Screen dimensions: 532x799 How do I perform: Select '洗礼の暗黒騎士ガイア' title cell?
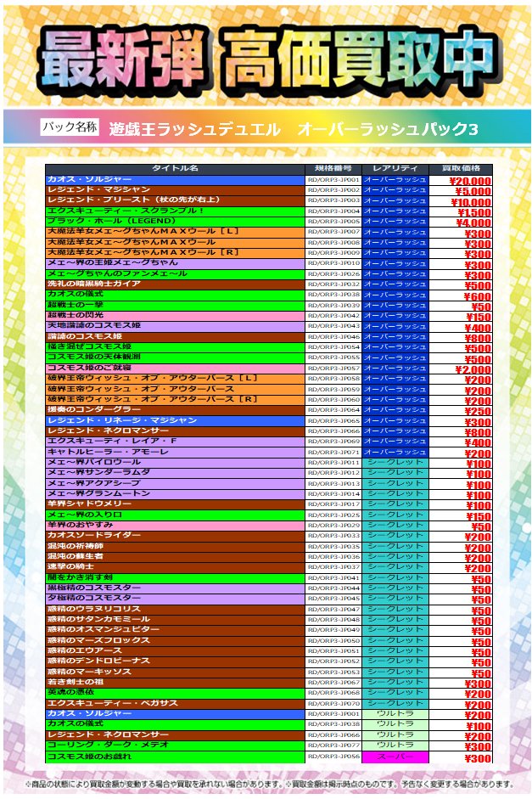(x=175, y=284)
